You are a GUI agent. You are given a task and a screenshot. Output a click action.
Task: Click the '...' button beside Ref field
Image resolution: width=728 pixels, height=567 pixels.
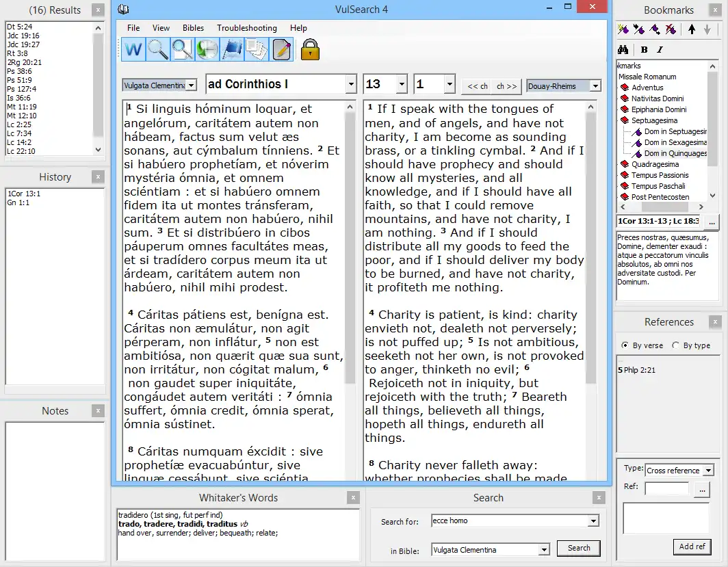pos(702,490)
